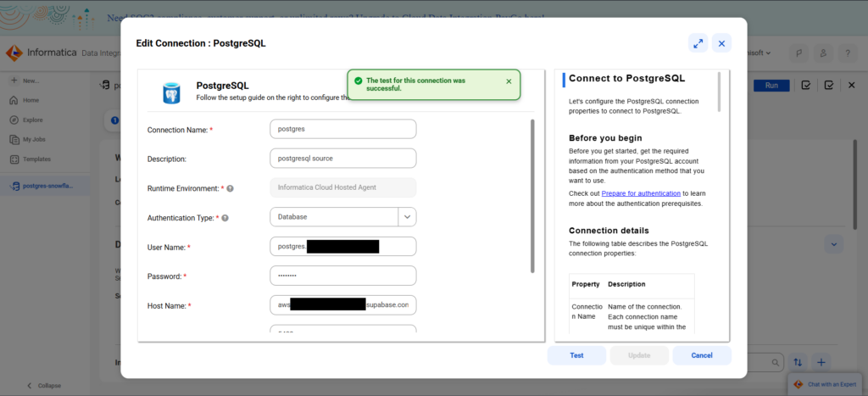Click the sort arrows icon at bottom right
This screenshot has width=868, height=396.
798,362
